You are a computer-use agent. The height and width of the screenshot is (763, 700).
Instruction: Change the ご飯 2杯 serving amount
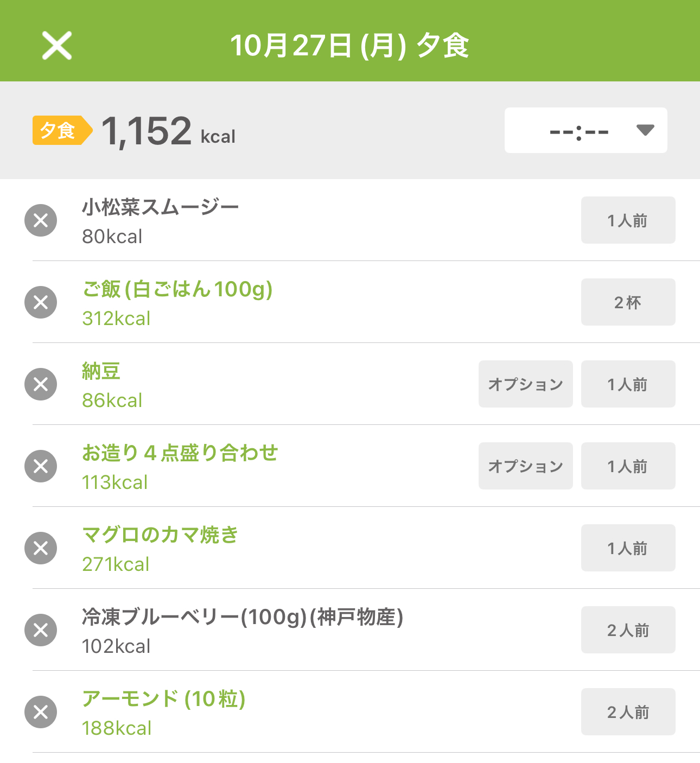coord(628,302)
